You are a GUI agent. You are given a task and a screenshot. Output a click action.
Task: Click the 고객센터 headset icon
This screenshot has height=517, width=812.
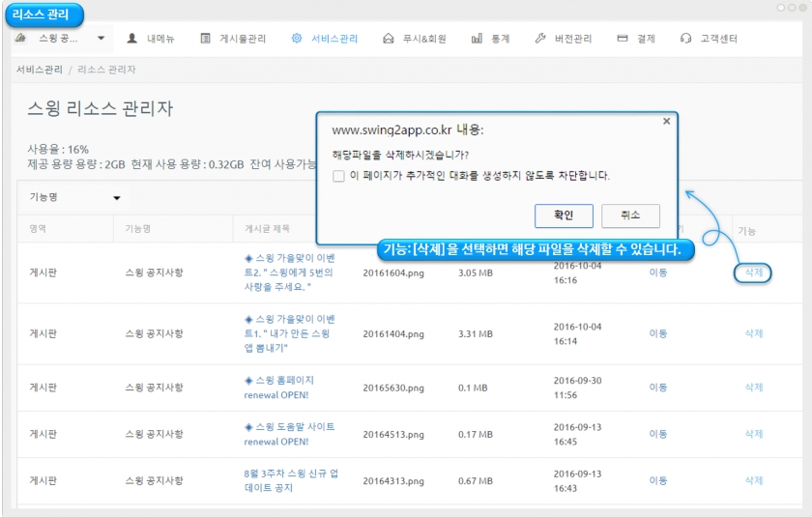tap(685, 39)
